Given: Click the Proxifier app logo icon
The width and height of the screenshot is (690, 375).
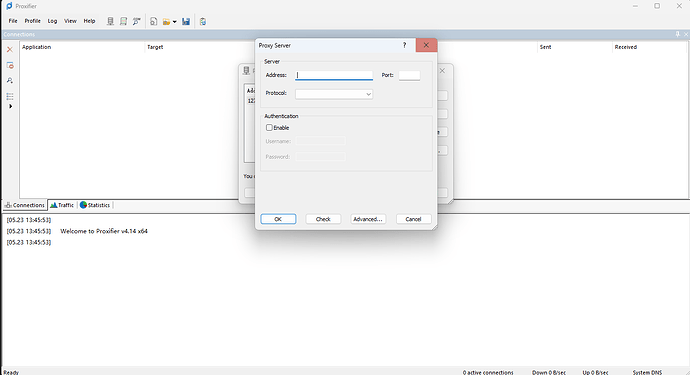Looking at the screenshot, I should click(x=9, y=6).
